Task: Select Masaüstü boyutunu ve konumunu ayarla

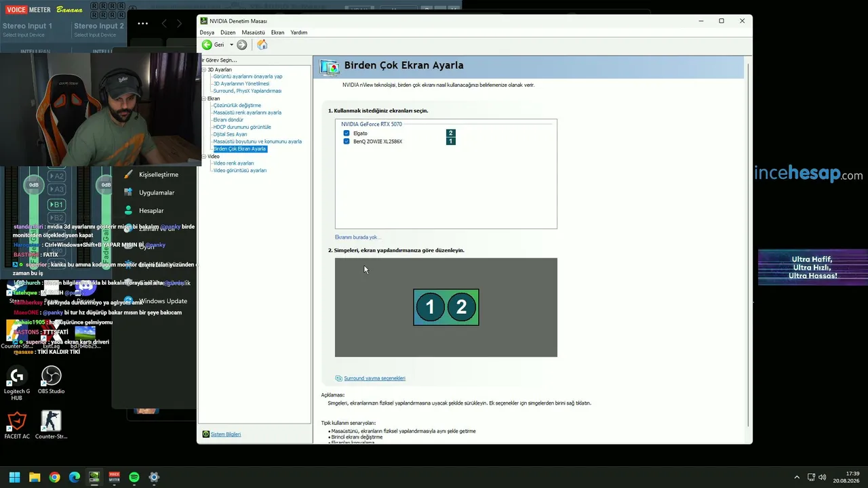Action: 257,142
